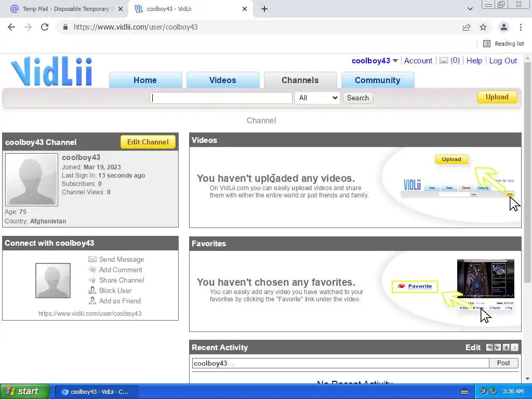
Task: Click the Connect section avatar thumbnail
Action: pyautogui.click(x=53, y=280)
